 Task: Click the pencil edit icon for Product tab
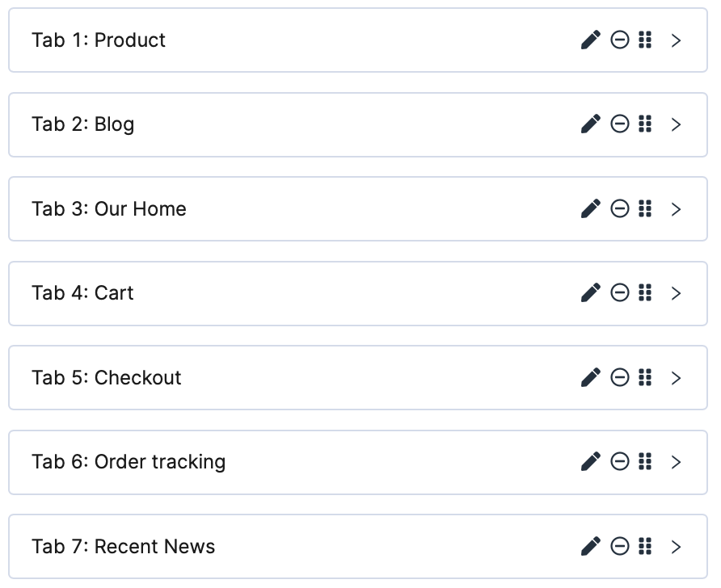coord(591,40)
